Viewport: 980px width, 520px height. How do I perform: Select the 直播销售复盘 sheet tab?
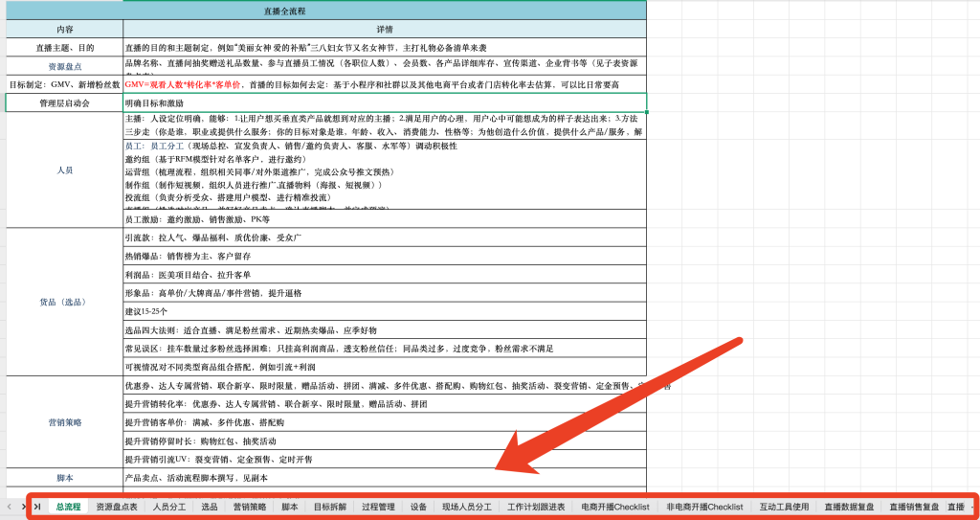pyautogui.click(x=914, y=507)
